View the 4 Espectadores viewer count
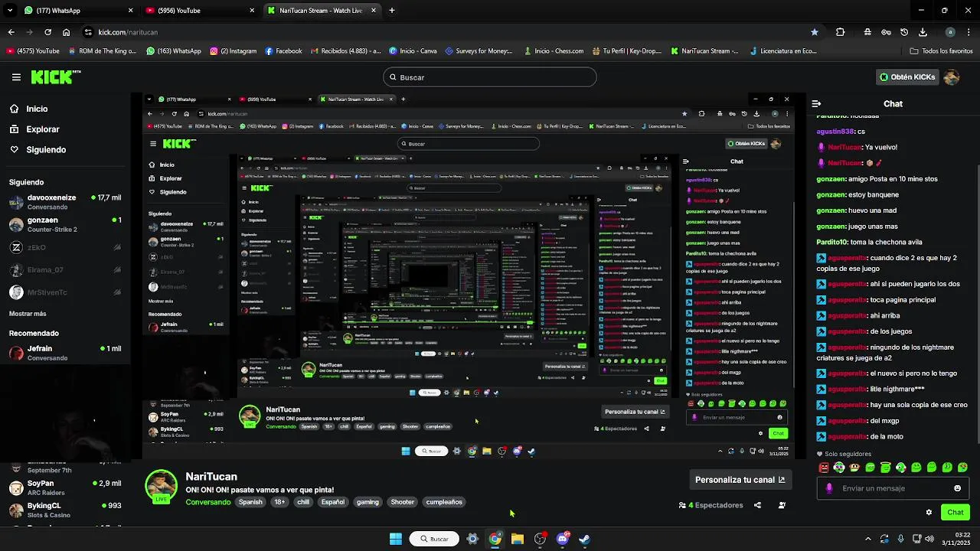980x551 pixels. pyautogui.click(x=710, y=505)
